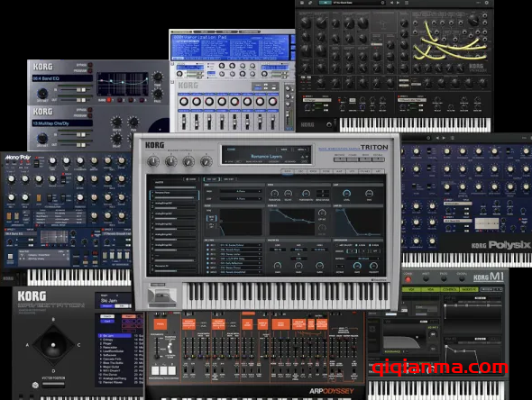This screenshot has height=400, width=532.
Task: Open the Triton Low multisample dropdown
Action: 240,199
